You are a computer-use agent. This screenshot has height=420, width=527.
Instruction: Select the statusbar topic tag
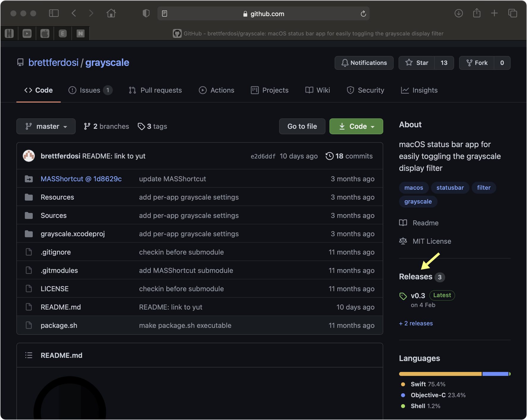pyautogui.click(x=450, y=188)
